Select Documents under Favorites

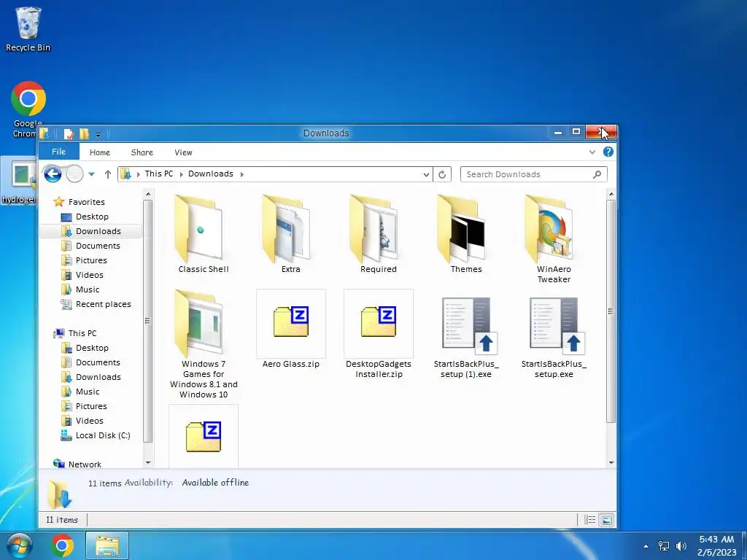(98, 246)
